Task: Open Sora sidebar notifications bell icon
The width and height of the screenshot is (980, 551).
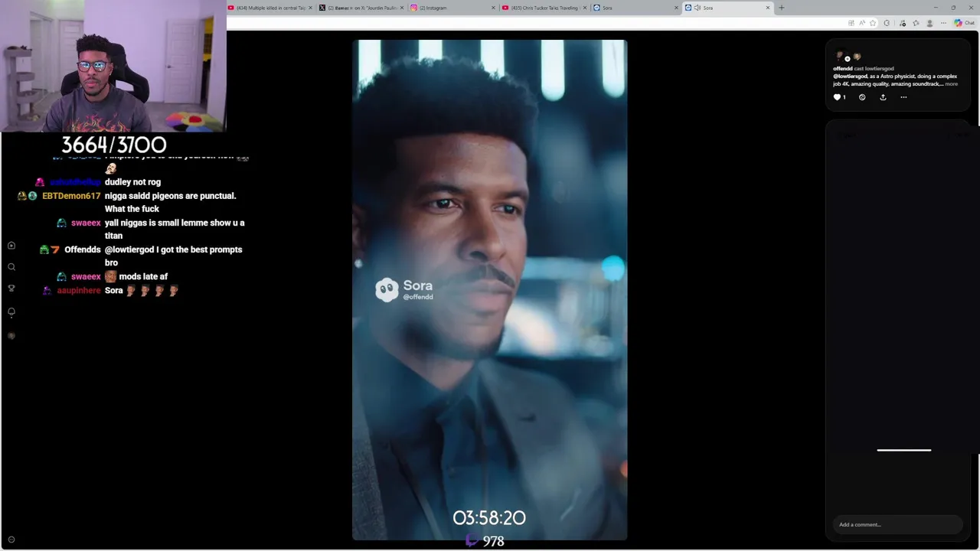Action: (11, 312)
